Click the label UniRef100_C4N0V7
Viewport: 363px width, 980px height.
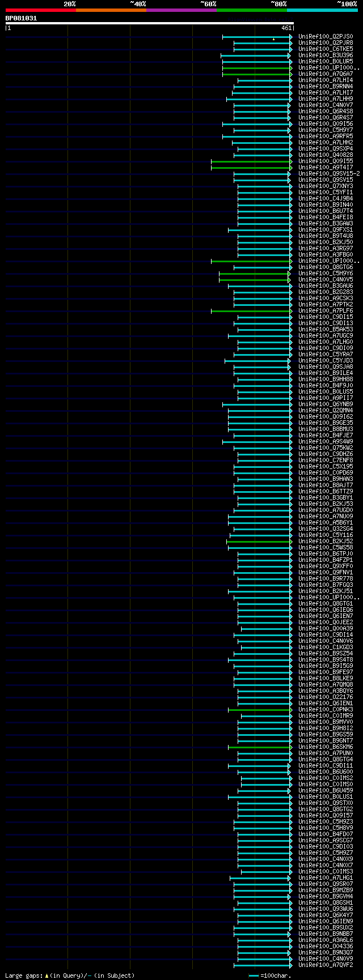tap(326, 105)
